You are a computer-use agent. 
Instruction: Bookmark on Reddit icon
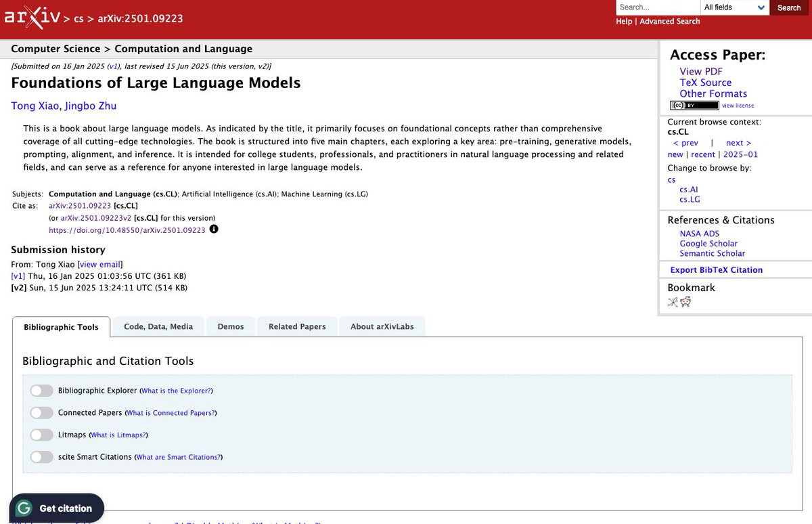coord(685,302)
